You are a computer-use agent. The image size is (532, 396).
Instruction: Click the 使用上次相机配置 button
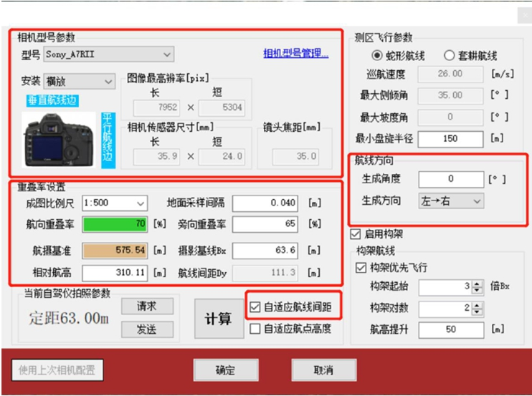point(57,370)
